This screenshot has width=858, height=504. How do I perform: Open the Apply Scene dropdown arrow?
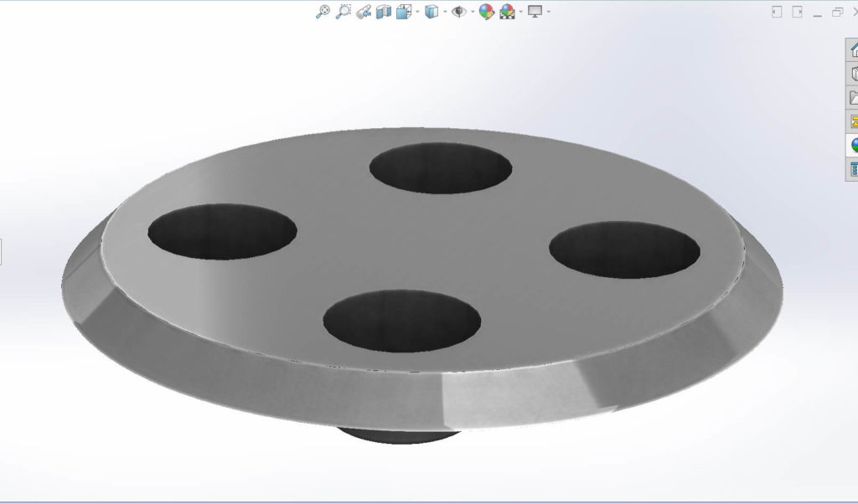520,12
